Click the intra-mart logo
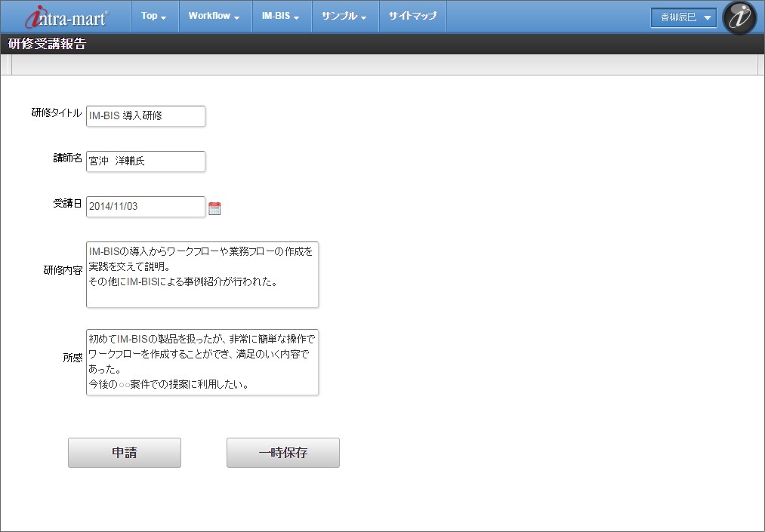Image resolution: width=765 pixels, height=532 pixels. click(x=66, y=17)
